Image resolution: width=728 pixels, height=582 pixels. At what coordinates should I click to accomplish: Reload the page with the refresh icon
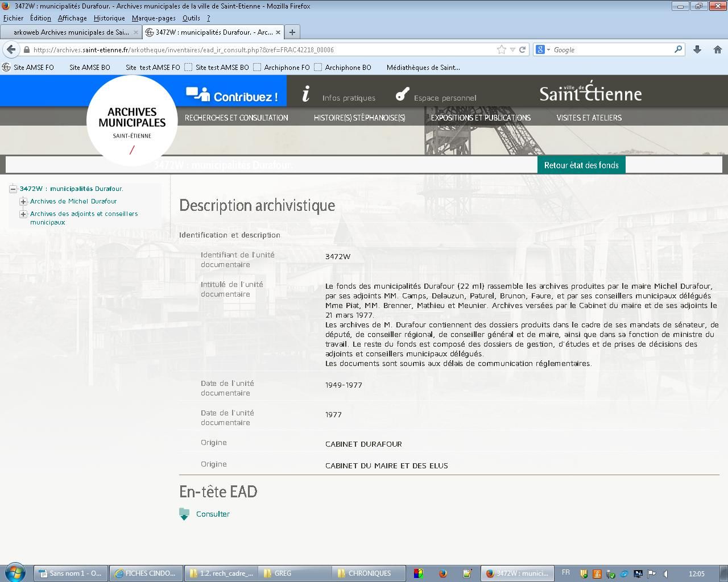click(522, 49)
